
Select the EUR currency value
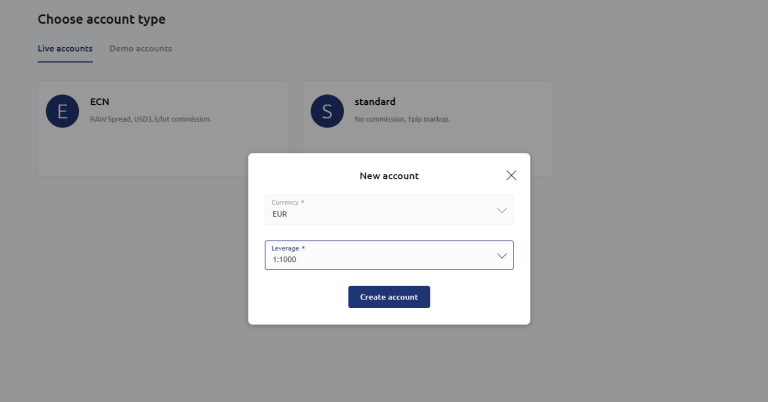280,214
